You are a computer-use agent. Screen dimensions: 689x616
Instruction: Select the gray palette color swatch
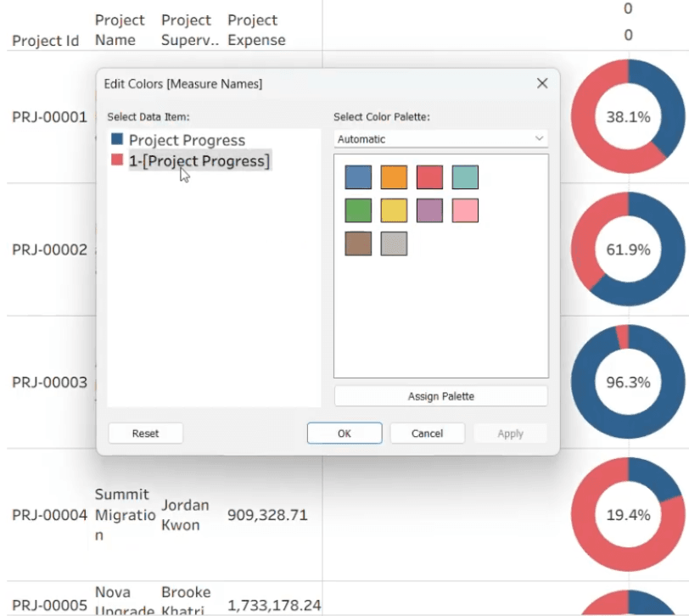point(394,244)
